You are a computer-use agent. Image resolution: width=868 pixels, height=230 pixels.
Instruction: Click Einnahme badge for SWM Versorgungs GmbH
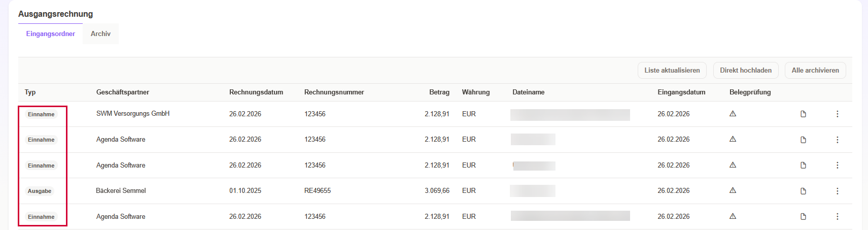pyautogui.click(x=41, y=115)
